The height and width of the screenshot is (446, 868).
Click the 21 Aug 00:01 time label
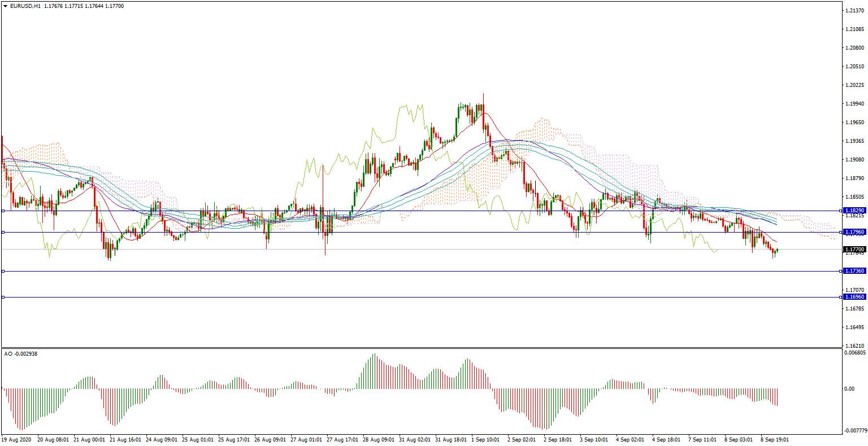[x=89, y=439]
